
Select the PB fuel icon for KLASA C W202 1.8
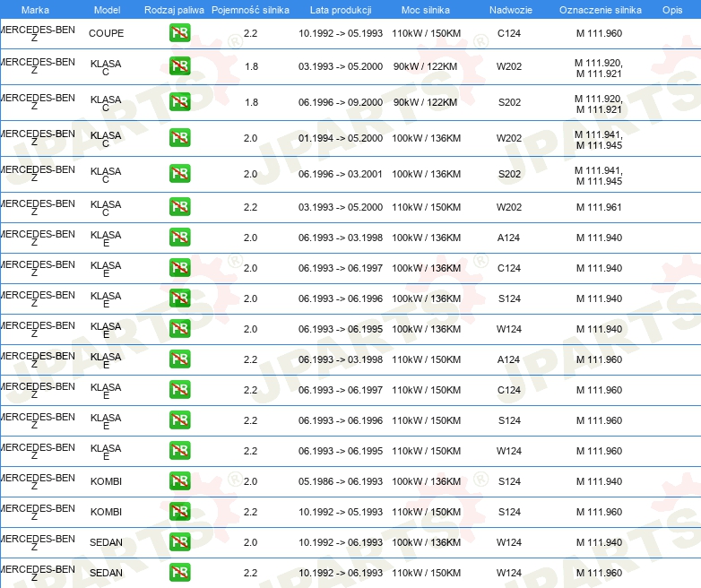[179, 66]
